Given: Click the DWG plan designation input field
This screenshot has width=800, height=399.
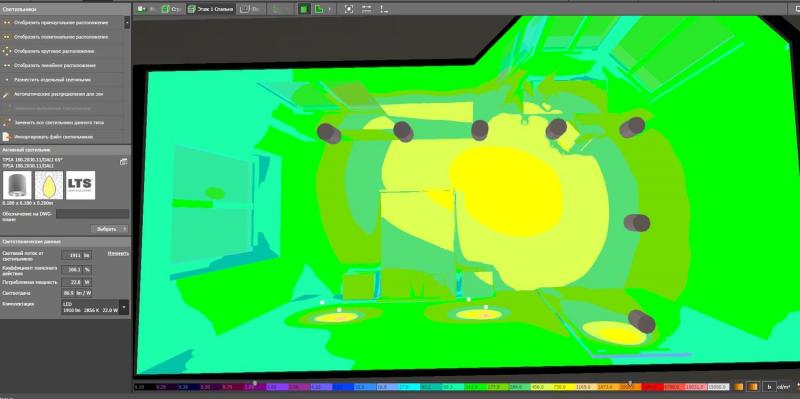Looking at the screenshot, I should (92, 214).
